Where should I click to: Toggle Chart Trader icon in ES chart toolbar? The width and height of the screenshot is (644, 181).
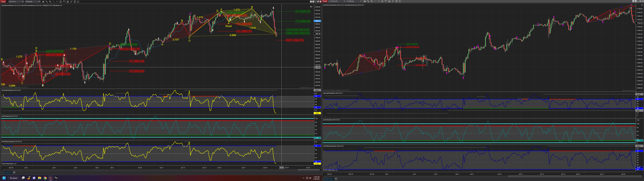[x=64, y=2]
